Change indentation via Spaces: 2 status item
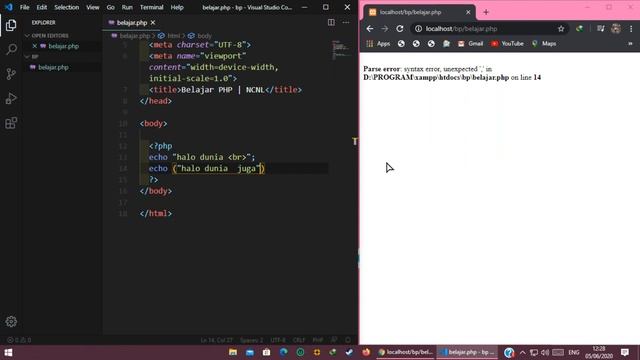This screenshot has height=360, width=640. [251, 340]
